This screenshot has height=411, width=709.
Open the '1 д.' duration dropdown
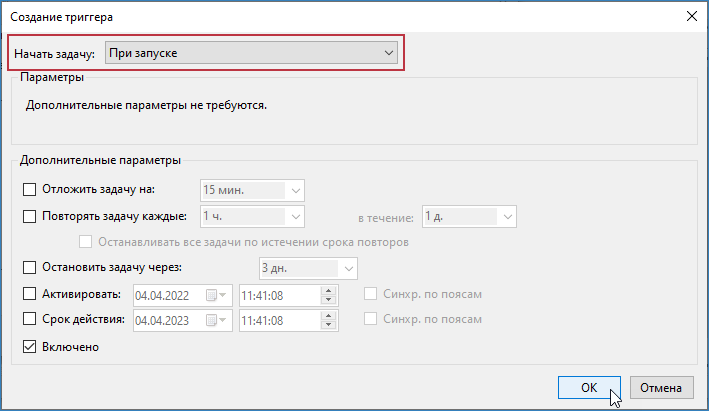pos(507,216)
